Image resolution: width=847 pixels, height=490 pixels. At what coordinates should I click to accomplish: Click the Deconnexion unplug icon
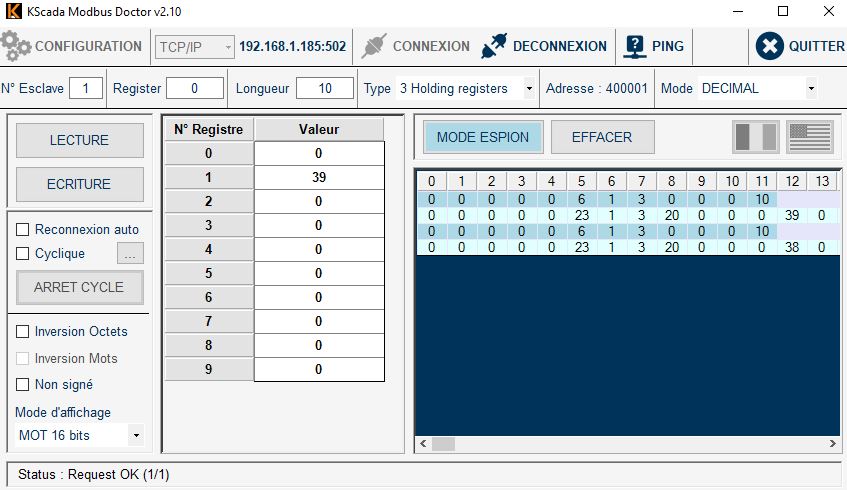[494, 46]
